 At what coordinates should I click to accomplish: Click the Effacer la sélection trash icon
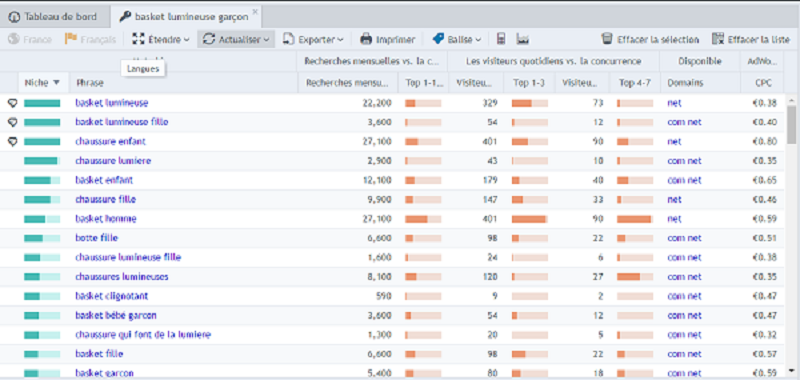[607, 39]
